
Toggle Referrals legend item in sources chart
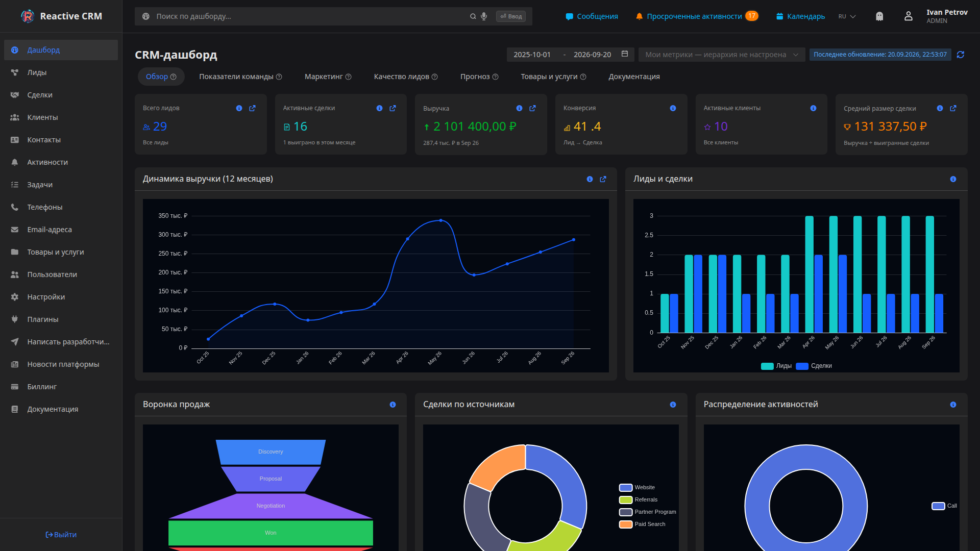[639, 500]
